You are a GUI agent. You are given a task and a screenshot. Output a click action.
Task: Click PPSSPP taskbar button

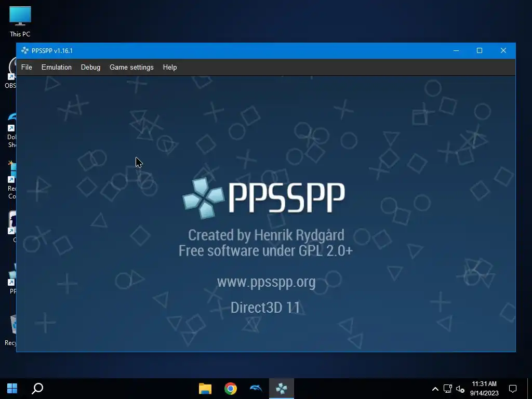(x=281, y=389)
